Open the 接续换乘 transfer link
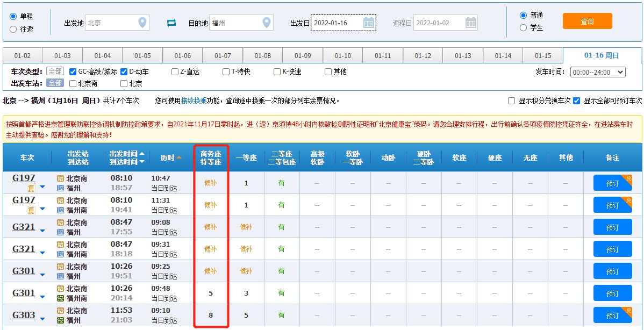Viewport: 644px width, 330px height. tap(194, 101)
